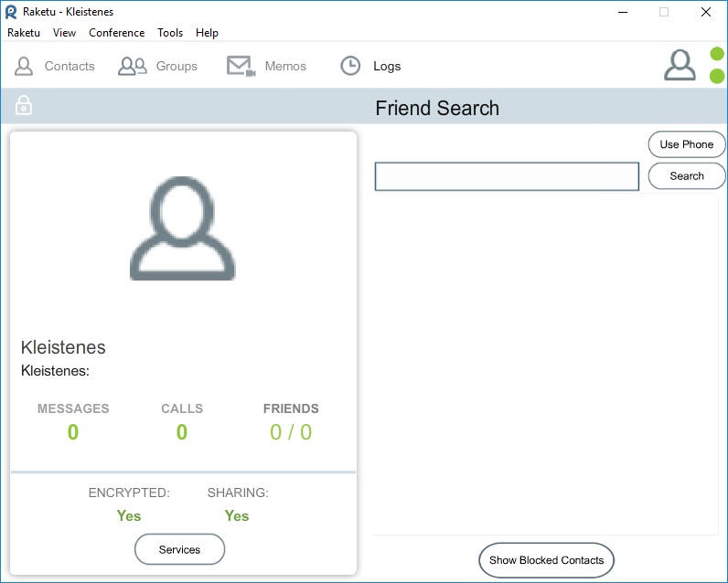728x583 pixels.
Task: Click the upper green status indicator
Action: [x=717, y=54]
